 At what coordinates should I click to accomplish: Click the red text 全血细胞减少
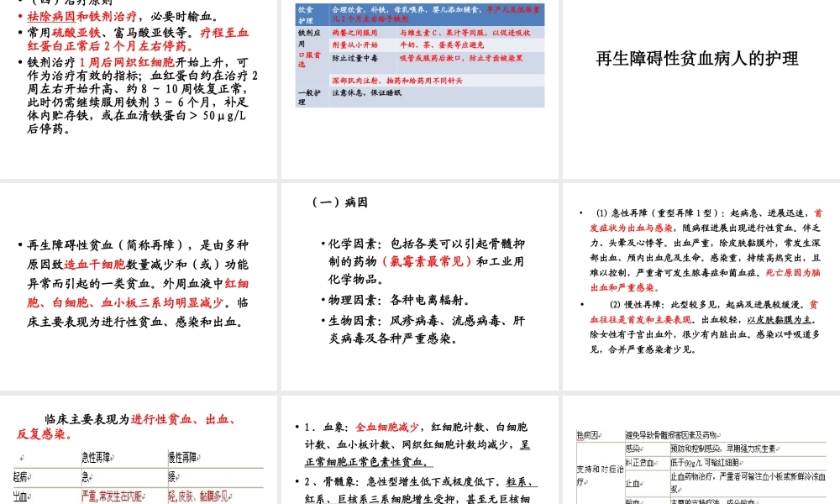(386, 427)
